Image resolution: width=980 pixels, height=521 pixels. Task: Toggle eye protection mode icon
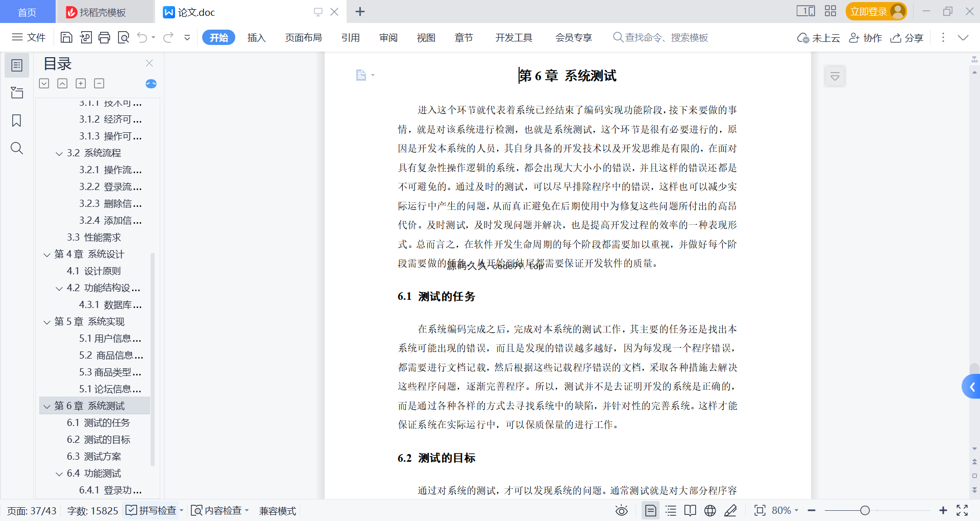621,510
